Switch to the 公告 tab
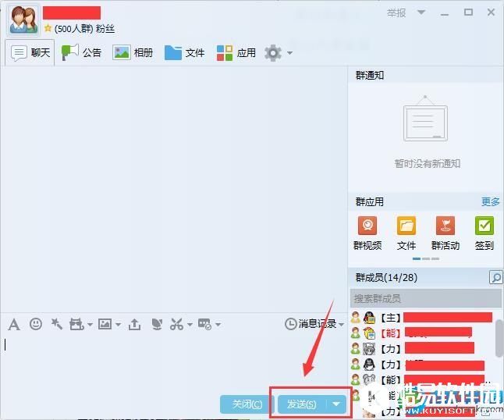 (x=81, y=52)
